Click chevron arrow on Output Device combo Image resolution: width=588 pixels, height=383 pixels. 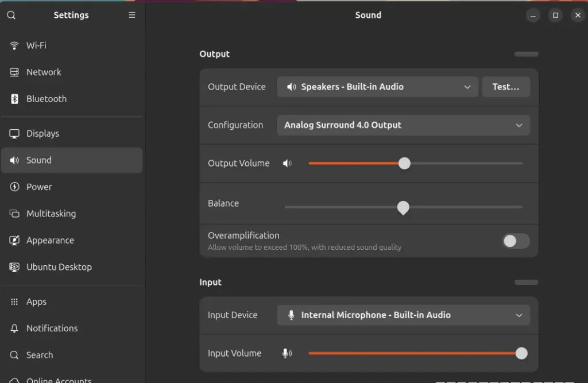[x=467, y=87]
